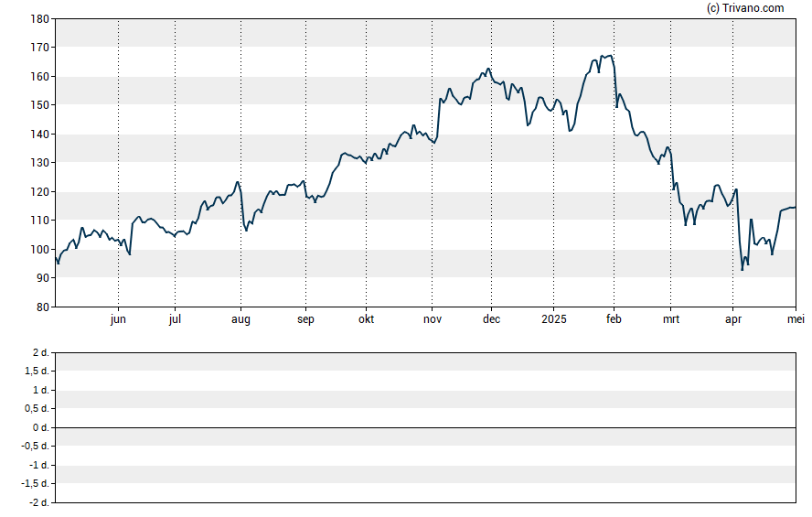Select the '-1,5 d.' lower chart label
The width and height of the screenshot is (812, 517).
pos(36,483)
